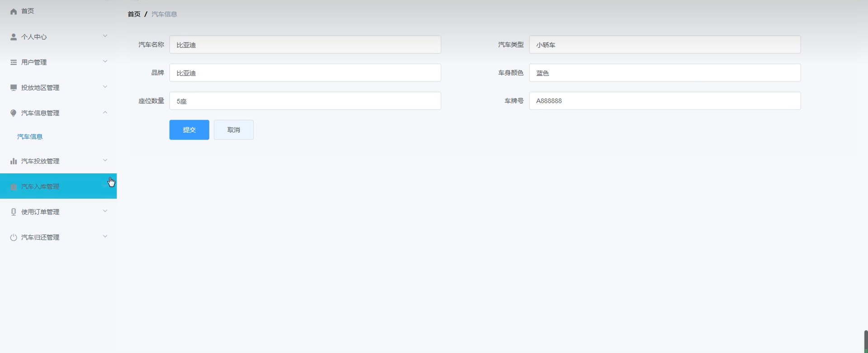Image resolution: width=868 pixels, height=353 pixels.
Task: Click the 汽车类型 field showing 小轿车
Action: coord(665,45)
